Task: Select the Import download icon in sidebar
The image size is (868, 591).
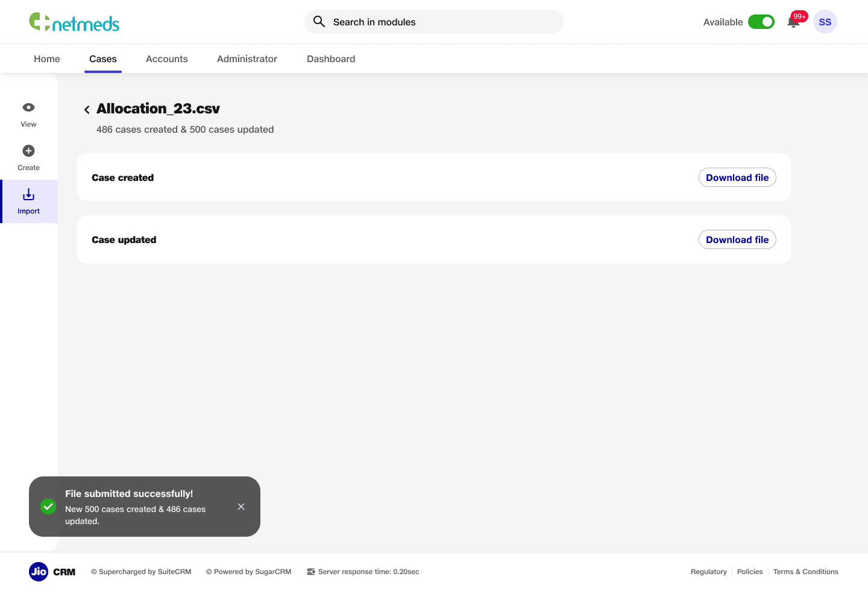Action: tap(28, 194)
